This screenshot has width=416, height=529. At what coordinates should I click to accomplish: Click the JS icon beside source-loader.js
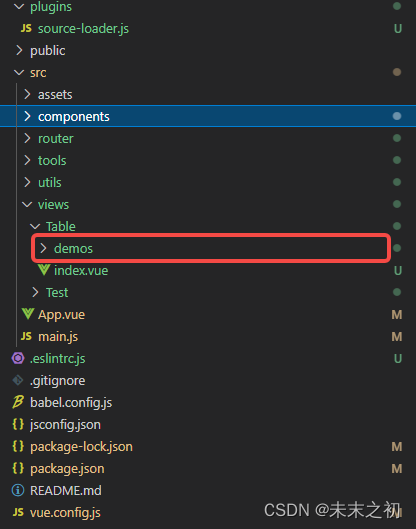coord(26,28)
